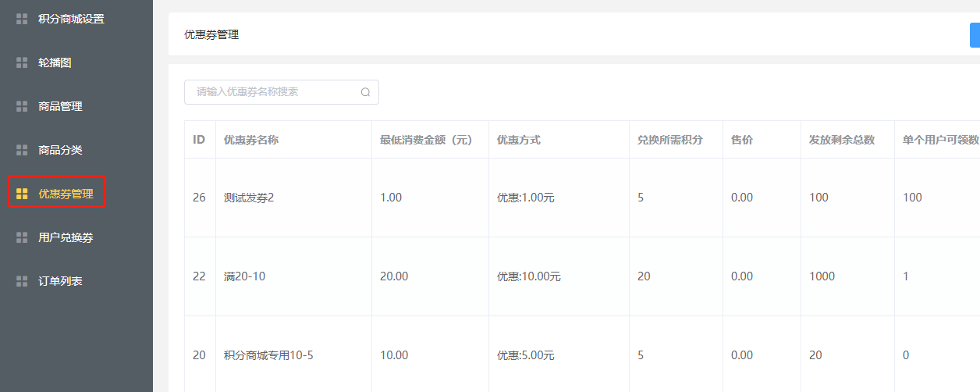The image size is (980, 392).
Task: Click the grid icon beside 轮播图
Action: (22, 62)
